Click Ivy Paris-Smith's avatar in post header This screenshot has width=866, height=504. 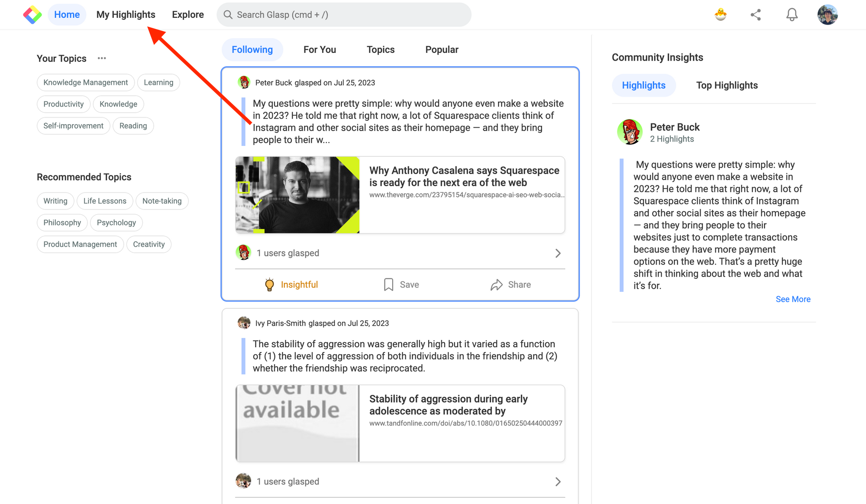click(244, 323)
